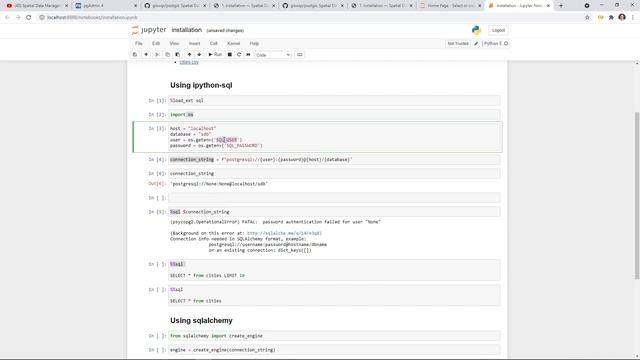Rename notebook via installation title
640x360 pixels.
(187, 30)
